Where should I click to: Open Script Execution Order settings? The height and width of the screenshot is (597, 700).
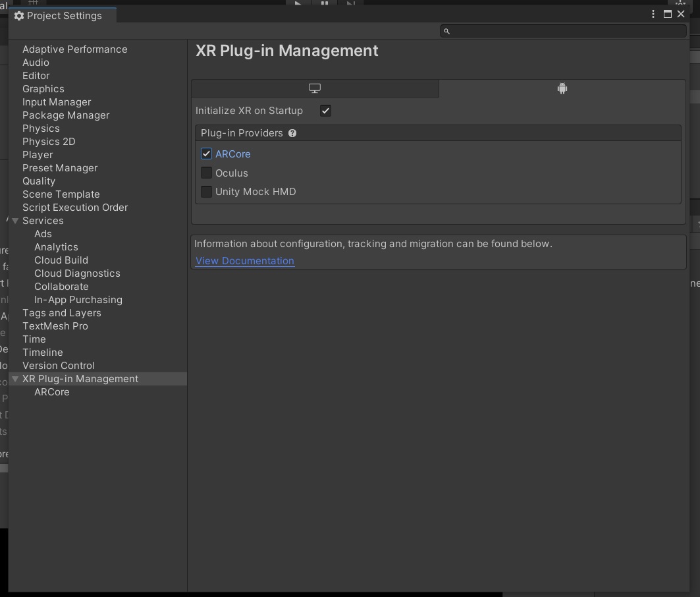click(x=75, y=208)
